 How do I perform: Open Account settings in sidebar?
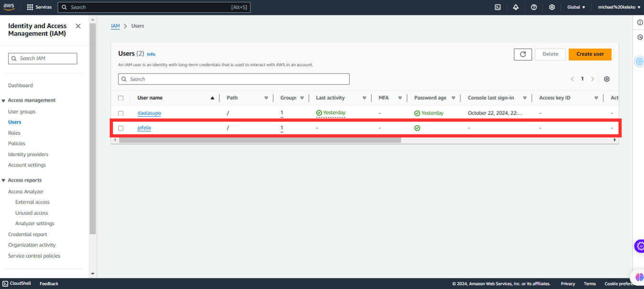coord(27,165)
